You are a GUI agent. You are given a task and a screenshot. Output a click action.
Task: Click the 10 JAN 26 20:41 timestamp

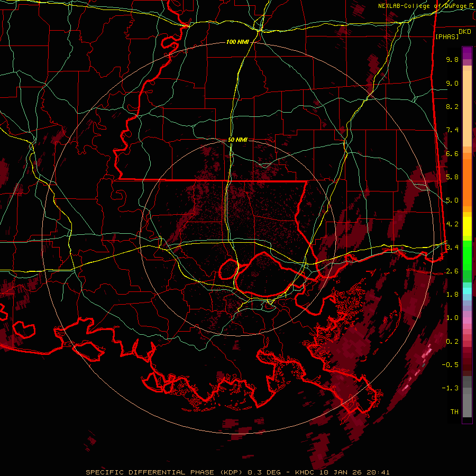pos(354,472)
